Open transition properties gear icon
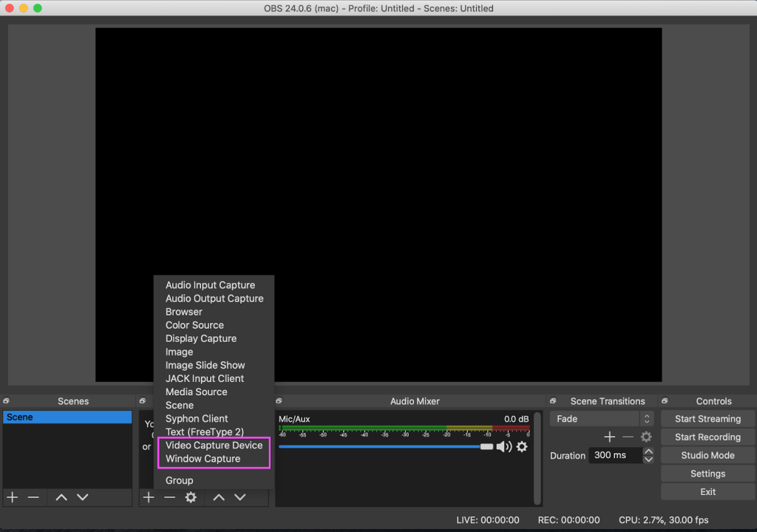757x532 pixels. tap(646, 437)
